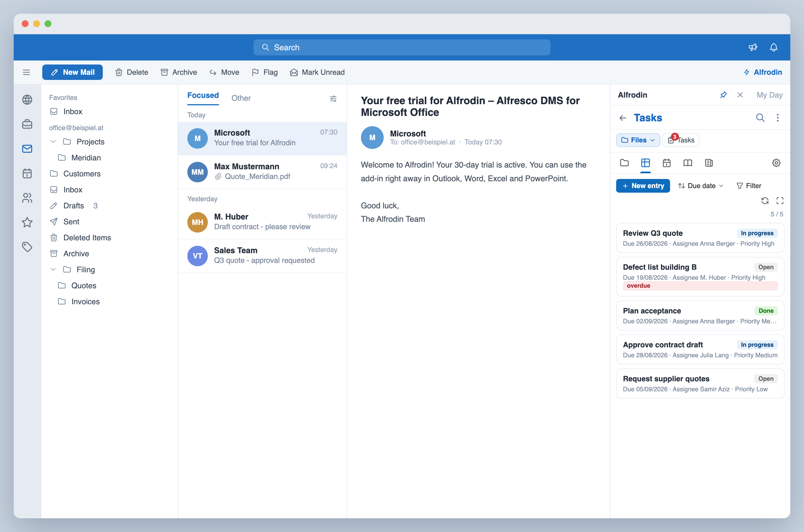Image resolution: width=804 pixels, height=532 pixels.
Task: Search within Alfrodin Tasks
Action: pyautogui.click(x=760, y=118)
